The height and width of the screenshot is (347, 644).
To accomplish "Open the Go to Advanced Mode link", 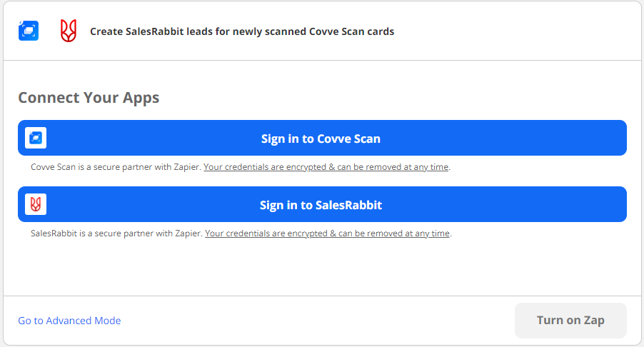I will click(x=69, y=321).
